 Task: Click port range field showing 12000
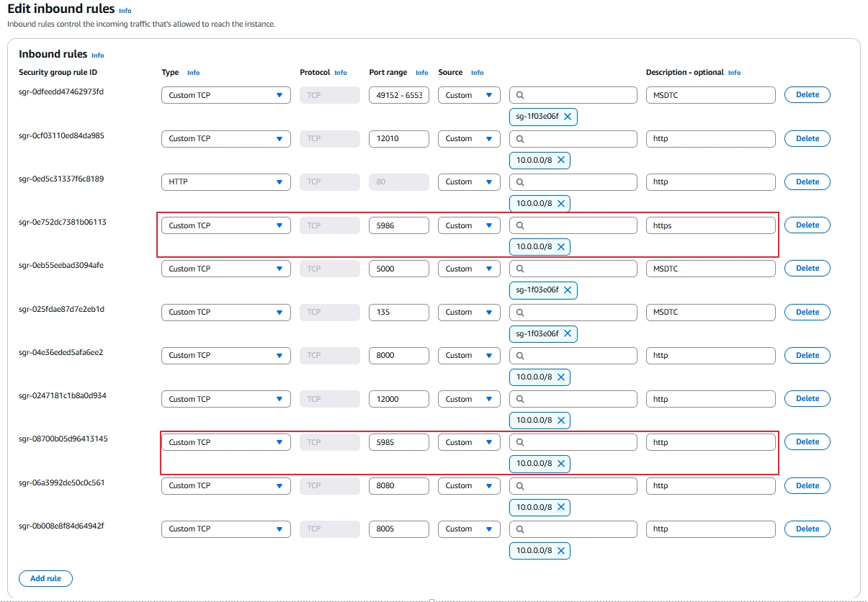pos(399,399)
